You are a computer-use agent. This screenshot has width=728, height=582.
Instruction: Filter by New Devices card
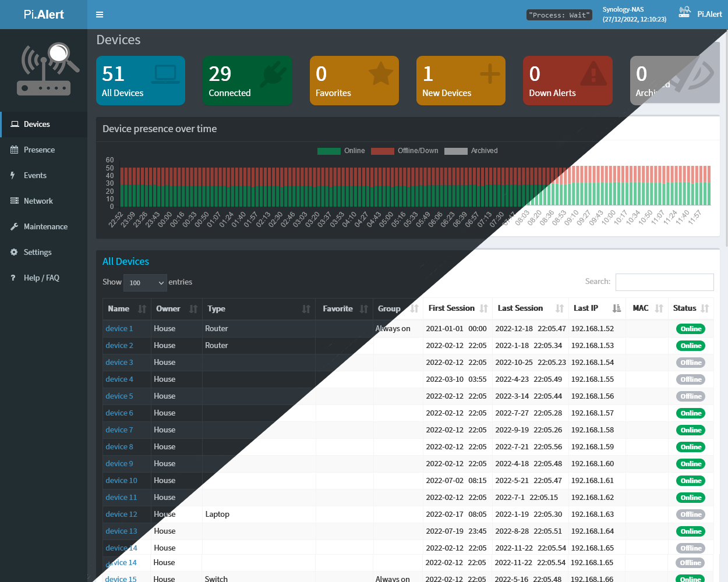click(x=461, y=81)
